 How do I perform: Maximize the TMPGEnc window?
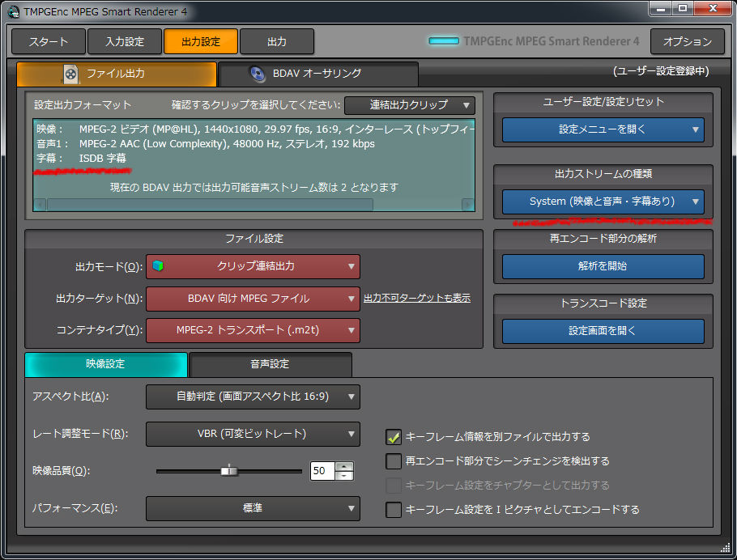(683, 8)
